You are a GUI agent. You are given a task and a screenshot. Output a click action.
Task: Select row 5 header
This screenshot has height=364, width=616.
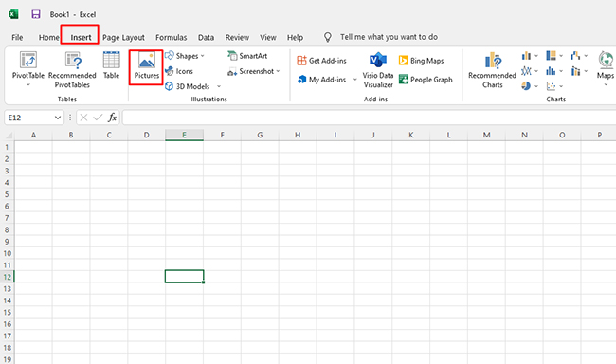click(7, 194)
